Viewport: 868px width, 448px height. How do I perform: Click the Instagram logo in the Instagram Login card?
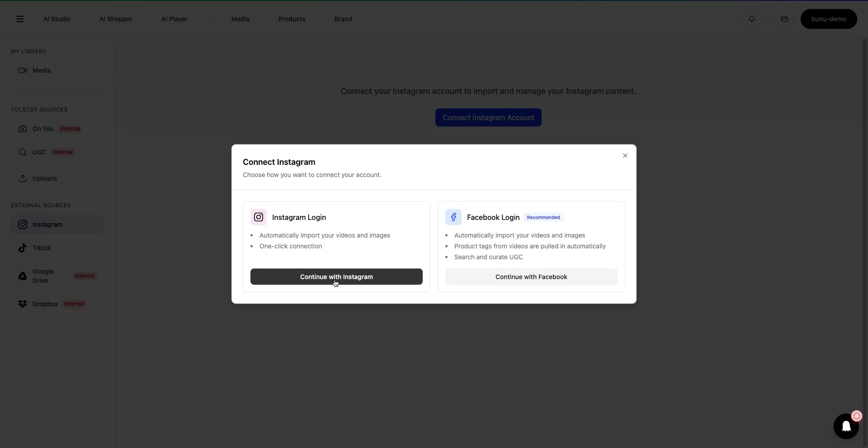(x=259, y=217)
